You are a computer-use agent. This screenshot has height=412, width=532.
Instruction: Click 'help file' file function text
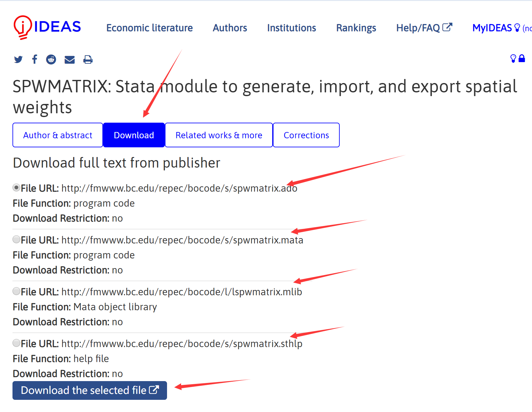(x=91, y=359)
